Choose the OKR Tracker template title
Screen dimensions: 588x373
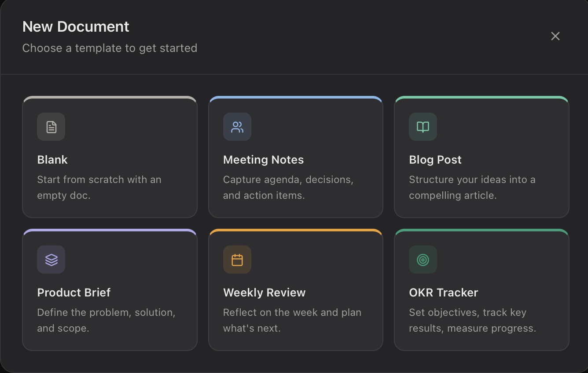click(x=444, y=293)
